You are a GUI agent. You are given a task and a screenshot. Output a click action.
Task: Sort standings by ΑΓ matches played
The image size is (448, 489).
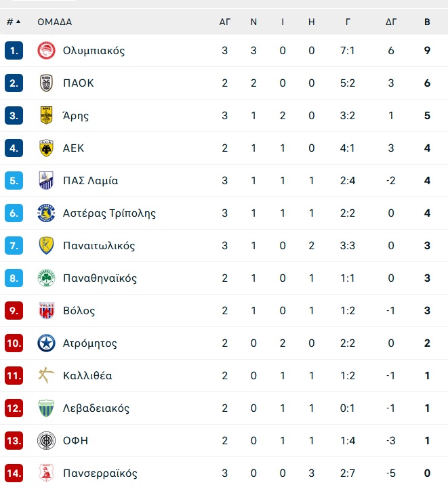(x=224, y=22)
